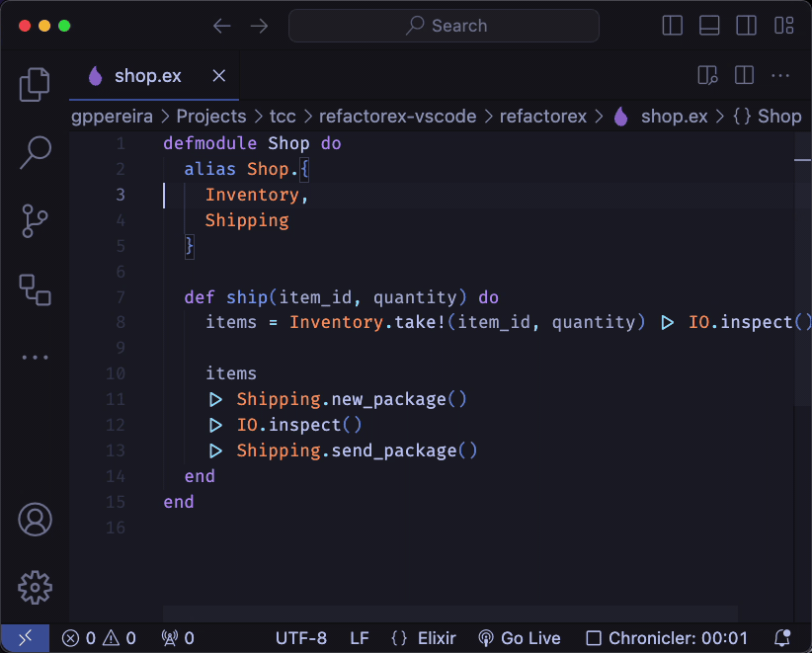812x653 pixels.
Task: Click Go Live in status bar
Action: pyautogui.click(x=520, y=638)
